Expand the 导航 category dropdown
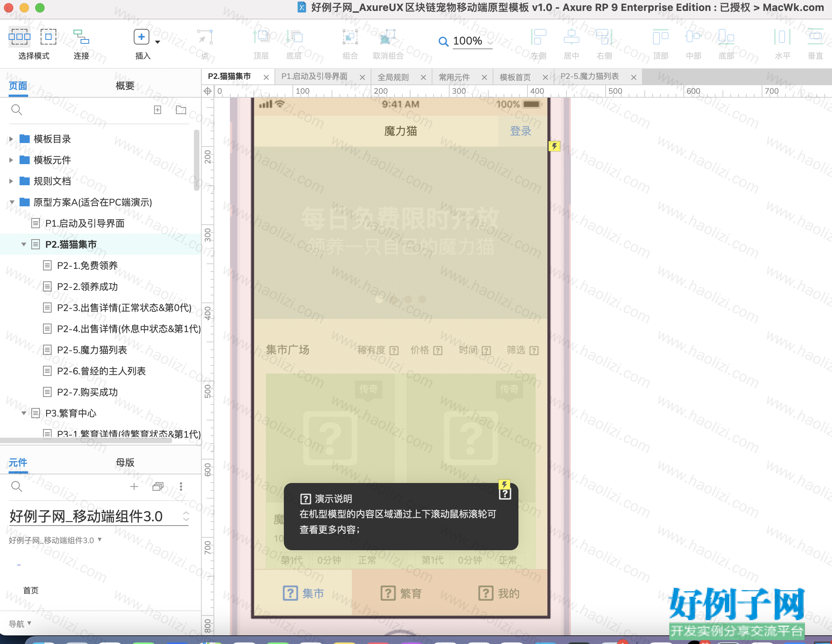The image size is (832, 644). 20,624
